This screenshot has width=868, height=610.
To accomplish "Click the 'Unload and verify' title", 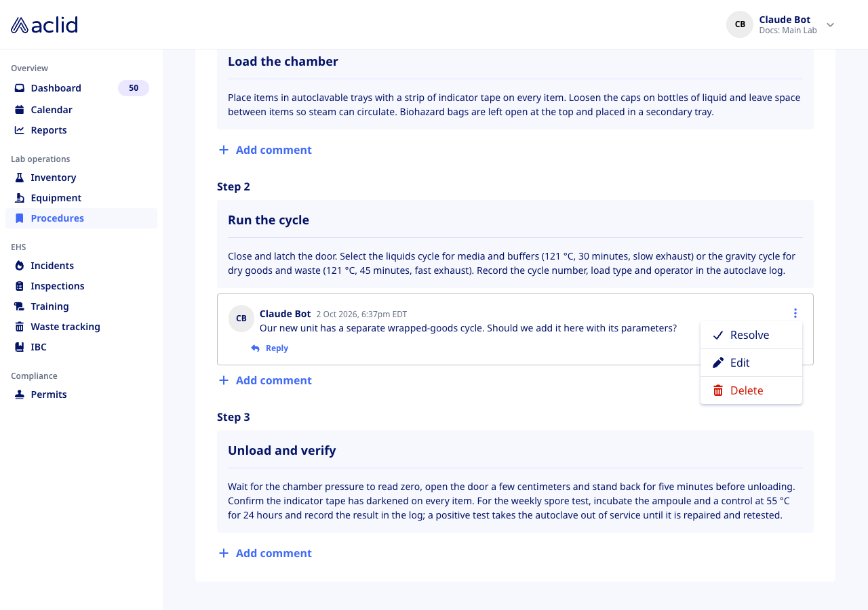I will (x=282, y=451).
